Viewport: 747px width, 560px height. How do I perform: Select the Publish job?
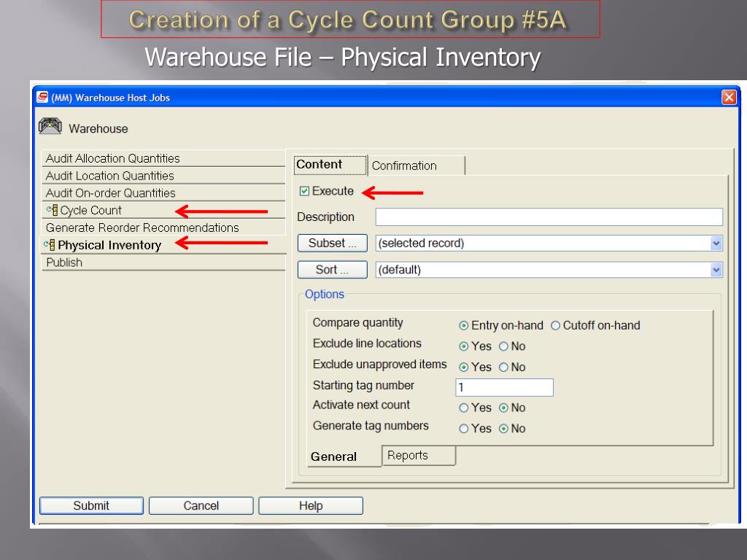(x=163, y=262)
